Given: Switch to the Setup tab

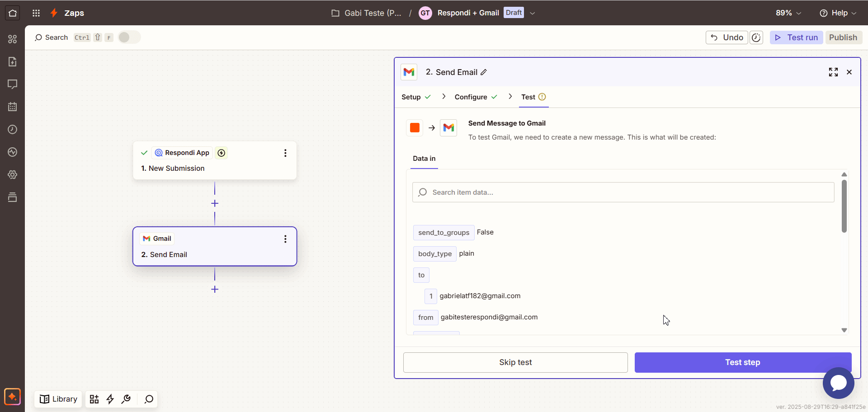Looking at the screenshot, I should 416,97.
